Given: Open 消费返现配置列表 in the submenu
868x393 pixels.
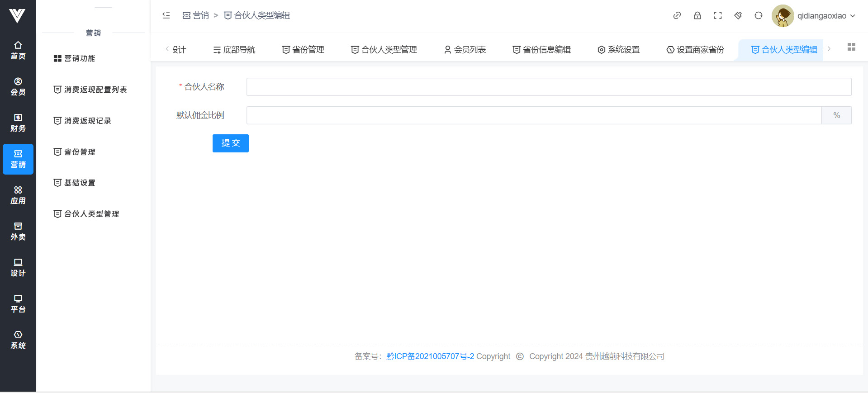Looking at the screenshot, I should click(95, 90).
